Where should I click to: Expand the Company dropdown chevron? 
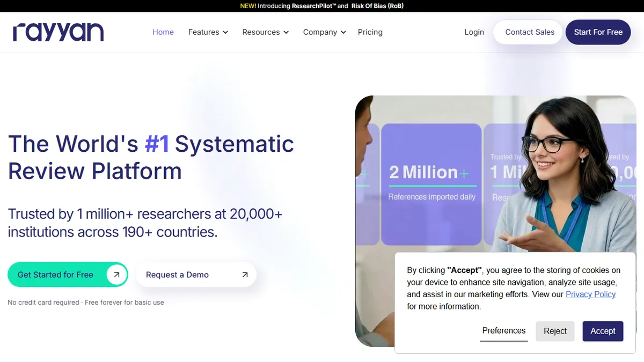click(x=343, y=33)
